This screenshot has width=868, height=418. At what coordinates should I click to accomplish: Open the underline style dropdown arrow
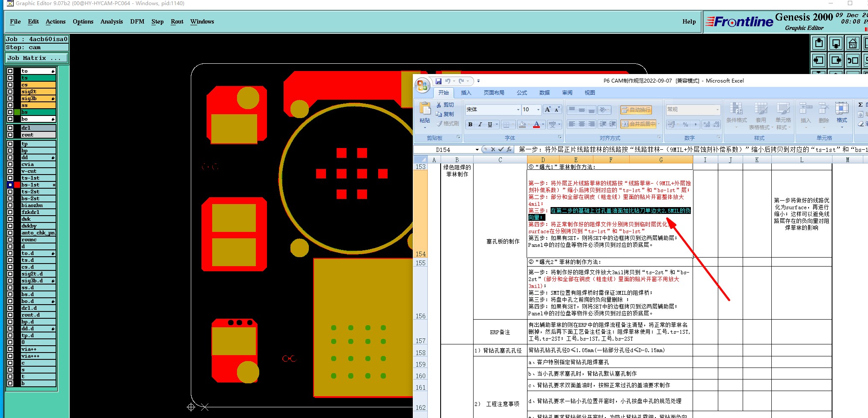tap(497, 125)
